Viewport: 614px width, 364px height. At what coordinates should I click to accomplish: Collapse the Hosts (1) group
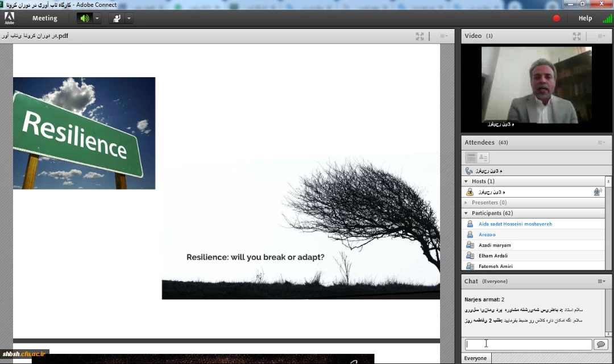click(x=466, y=182)
